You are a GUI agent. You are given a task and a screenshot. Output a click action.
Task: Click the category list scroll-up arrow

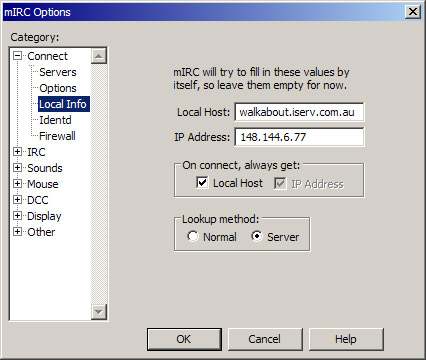99,56
